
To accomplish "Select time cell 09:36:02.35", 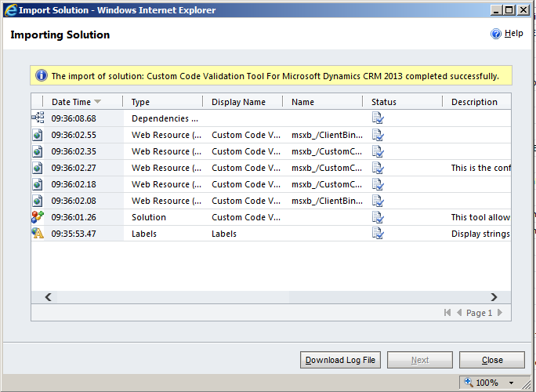I will (x=74, y=151).
